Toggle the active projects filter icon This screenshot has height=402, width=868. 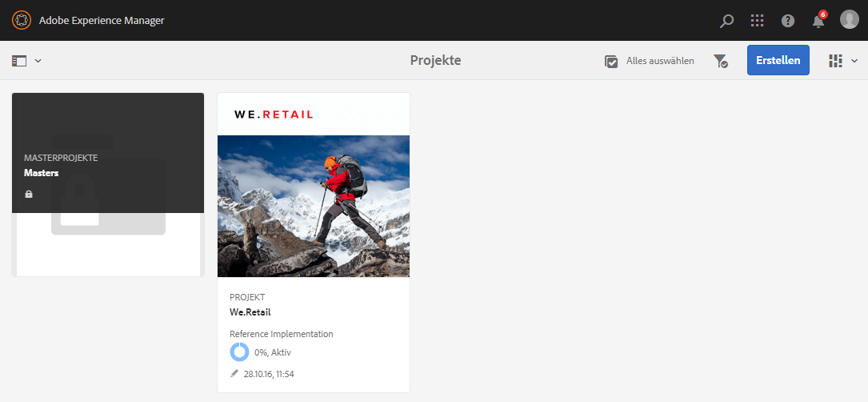point(720,61)
